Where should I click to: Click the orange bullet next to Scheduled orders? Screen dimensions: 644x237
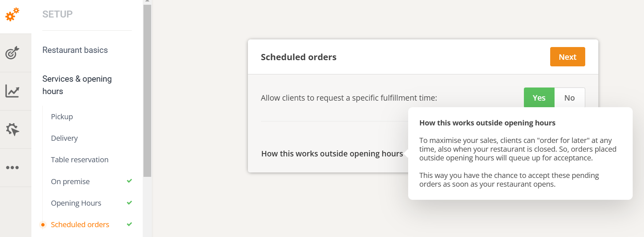43,225
